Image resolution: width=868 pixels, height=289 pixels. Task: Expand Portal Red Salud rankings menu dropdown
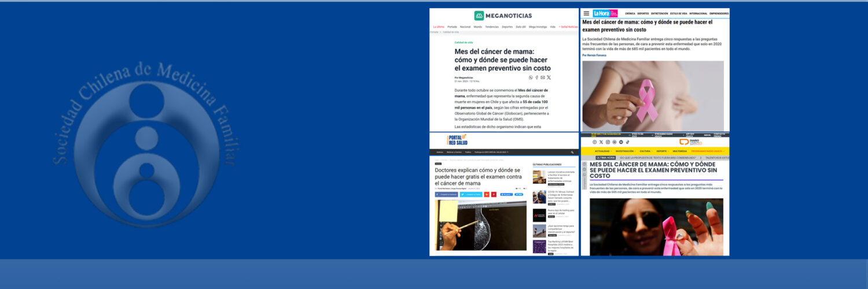pyautogui.click(x=491, y=152)
